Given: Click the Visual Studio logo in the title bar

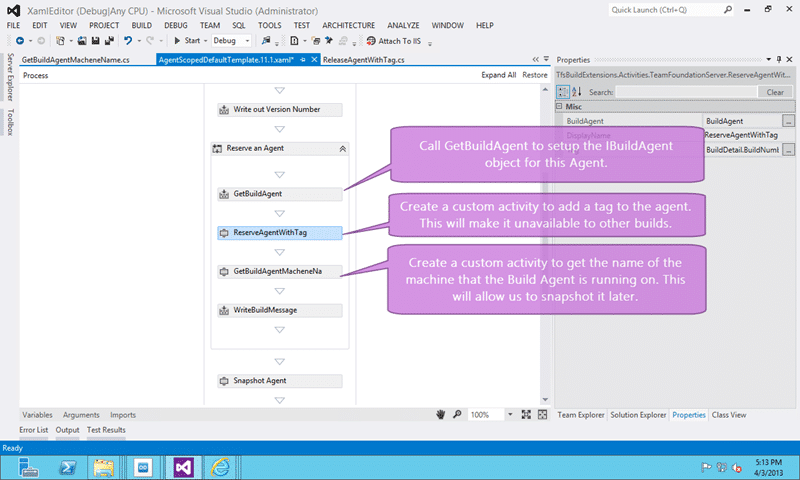Looking at the screenshot, I should point(14,10).
